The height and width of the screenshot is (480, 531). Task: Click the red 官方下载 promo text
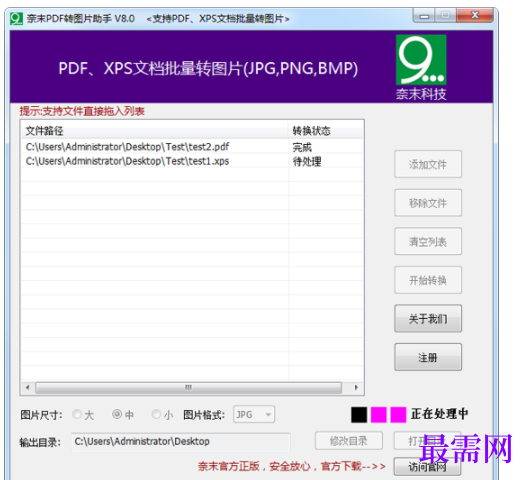292,466
